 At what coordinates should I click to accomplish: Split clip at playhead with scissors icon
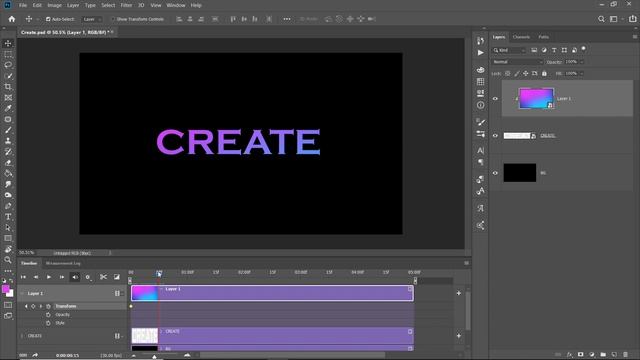(x=103, y=277)
